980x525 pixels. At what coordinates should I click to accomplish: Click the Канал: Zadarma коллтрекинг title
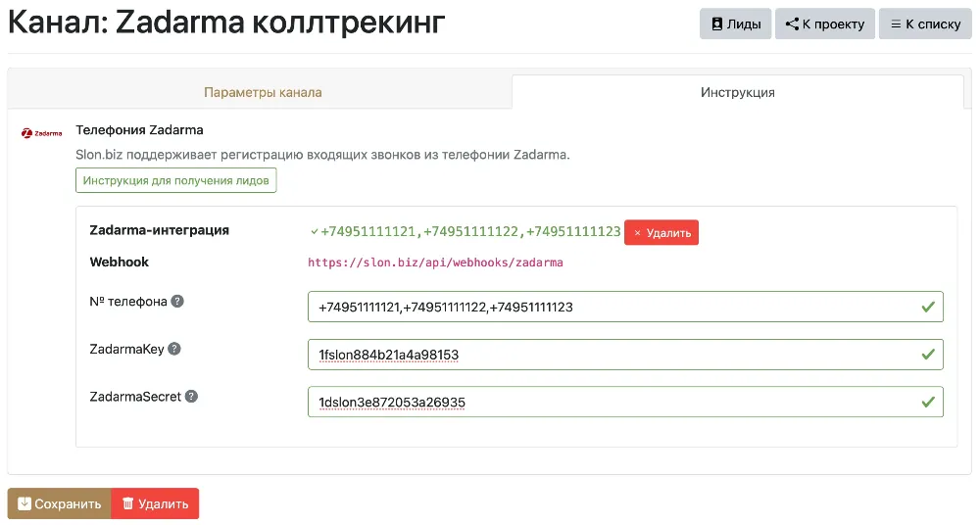click(226, 23)
